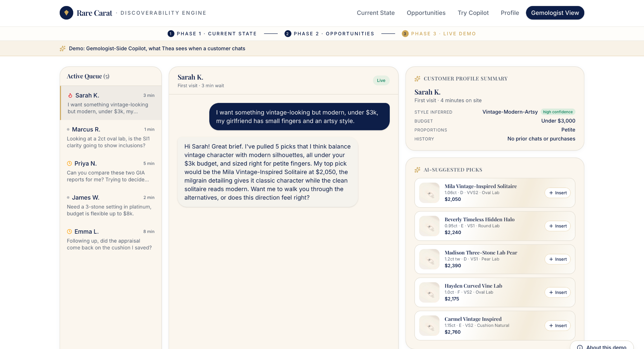Click the Live status badge in chat header
This screenshot has height=349, width=644.
pyautogui.click(x=381, y=80)
